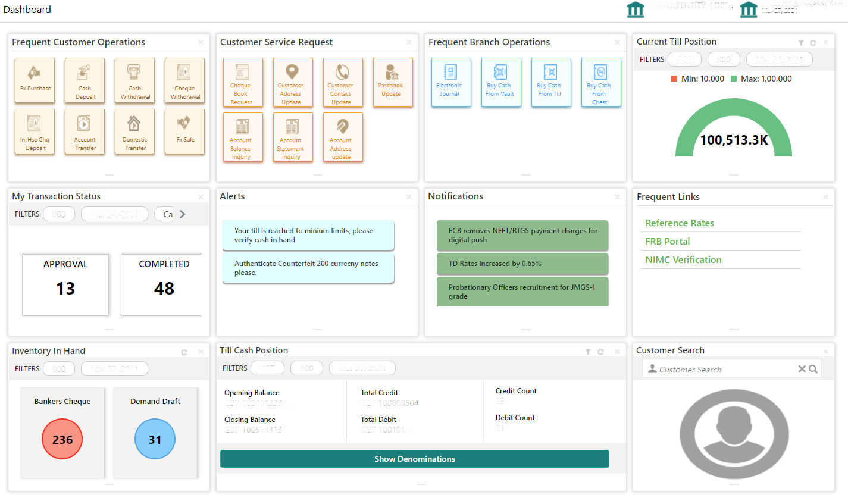Open the Fx Purchase operation tile
This screenshot has height=504, width=848.
35,80
